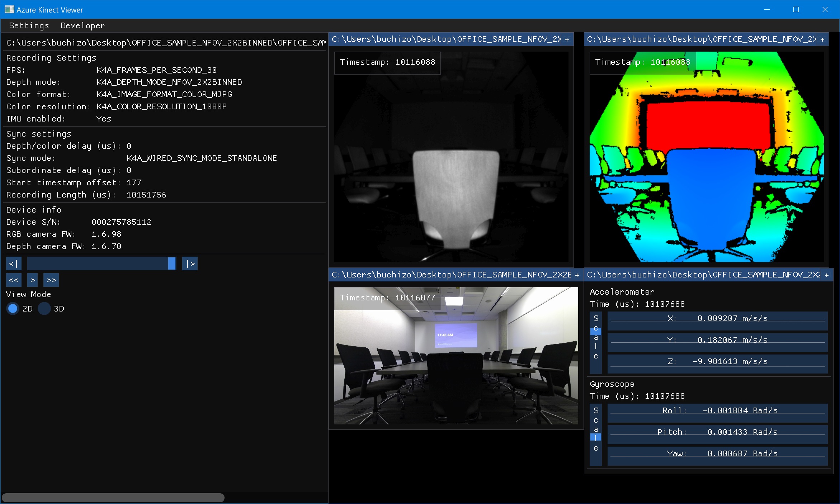
Task: Click the infrared chair image
Action: tap(451, 157)
